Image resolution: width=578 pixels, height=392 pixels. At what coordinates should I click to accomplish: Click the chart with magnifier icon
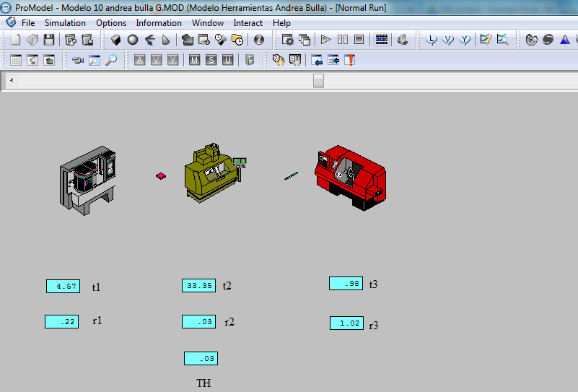[502, 40]
